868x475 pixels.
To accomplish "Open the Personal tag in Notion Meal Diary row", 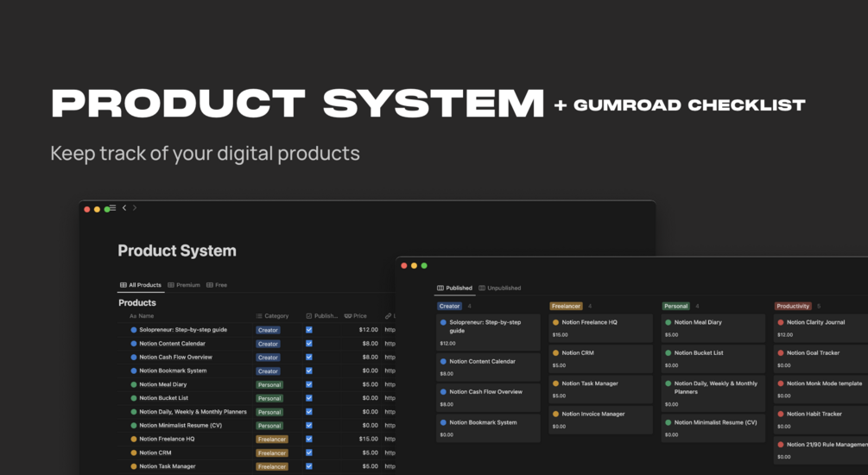I will pyautogui.click(x=269, y=385).
